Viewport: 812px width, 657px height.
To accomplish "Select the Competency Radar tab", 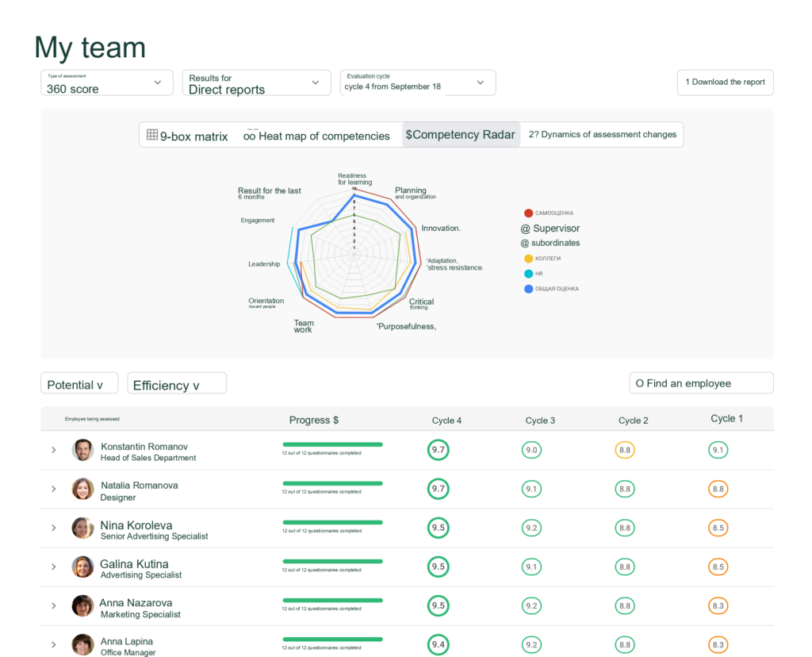I will tap(461, 135).
